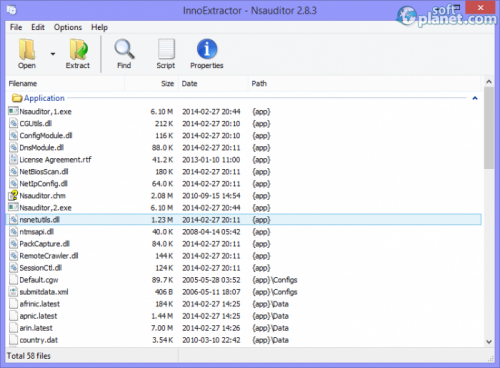Viewport: 500px width, 368px height.
Task: Open the Options menu
Action: click(x=68, y=27)
